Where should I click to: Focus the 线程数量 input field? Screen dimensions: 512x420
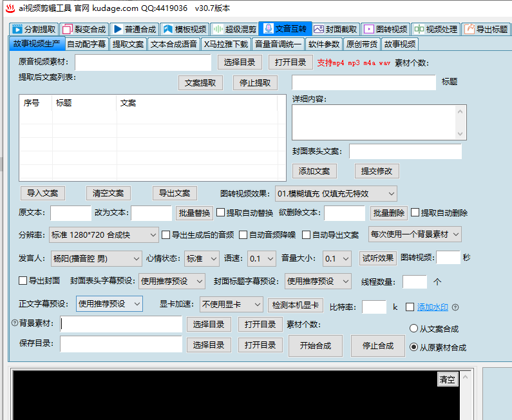(x=415, y=282)
